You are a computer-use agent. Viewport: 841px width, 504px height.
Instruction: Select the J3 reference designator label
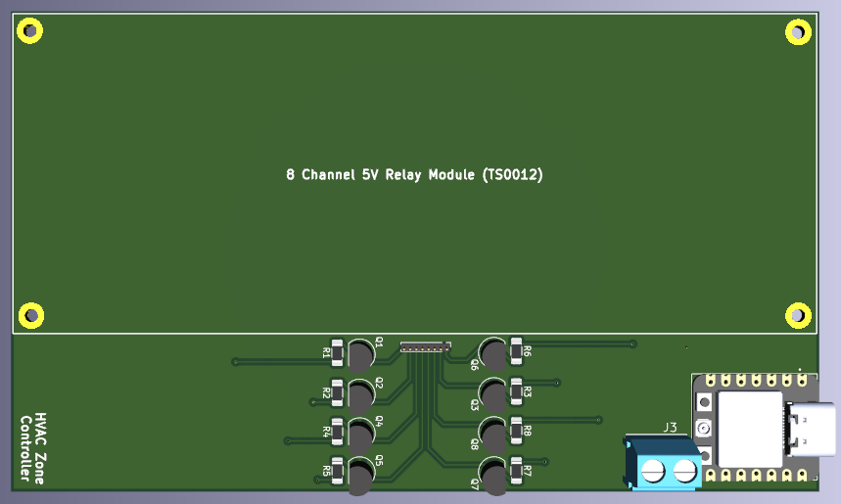tap(670, 427)
